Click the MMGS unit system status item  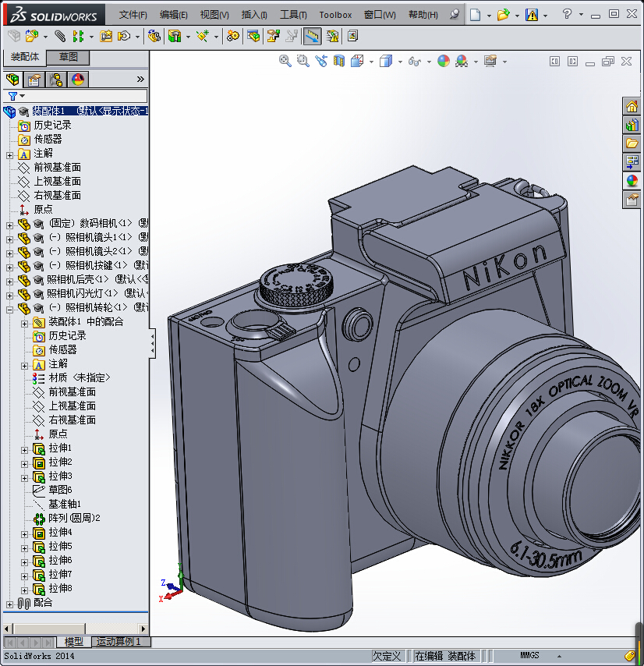pyautogui.click(x=529, y=655)
